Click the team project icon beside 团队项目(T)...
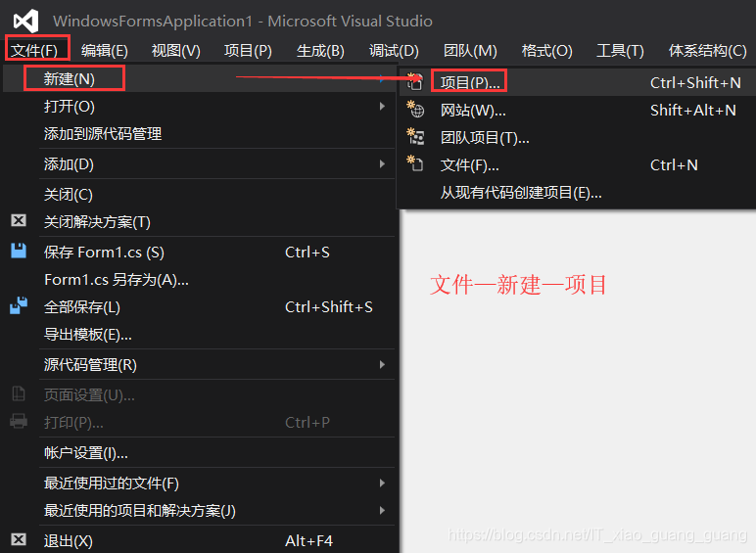The height and width of the screenshot is (553, 756). tap(415, 137)
